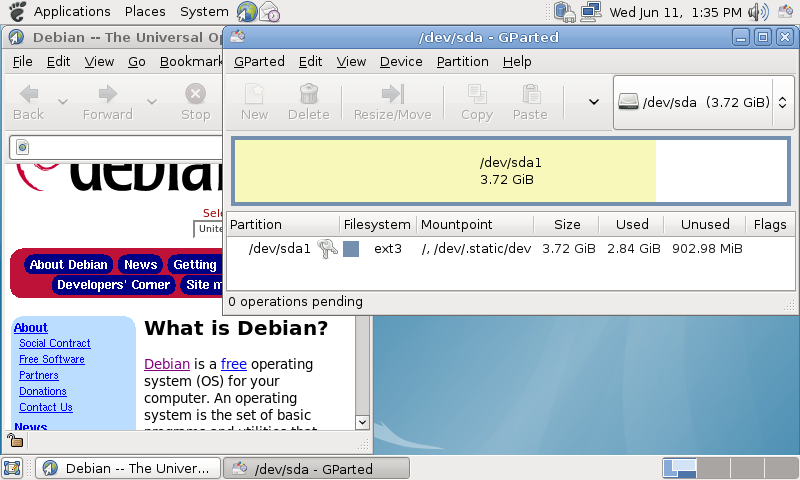Click the GNOME foot menu icon
The image size is (800, 480).
17,11
